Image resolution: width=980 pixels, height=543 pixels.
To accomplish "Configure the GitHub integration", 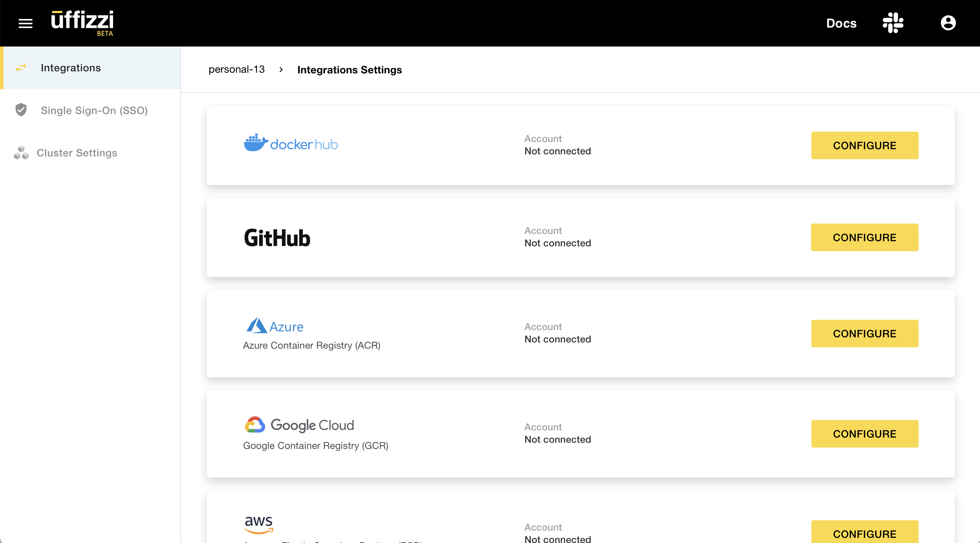I will click(864, 237).
